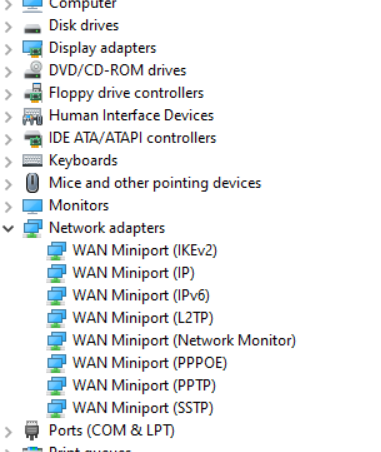Select the WAN Miniport (IPv6) label
381x452 pixels.
tap(141, 296)
